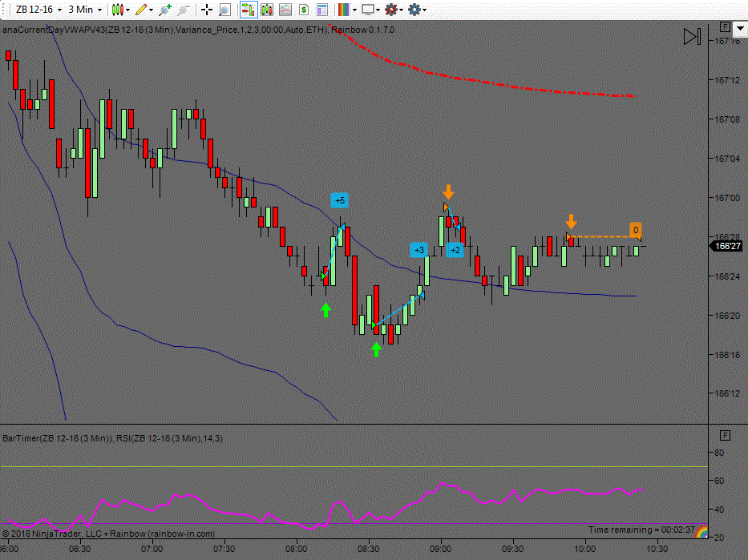Click the anaCurrentDayVWAPV43 indicator label

(x=165, y=30)
